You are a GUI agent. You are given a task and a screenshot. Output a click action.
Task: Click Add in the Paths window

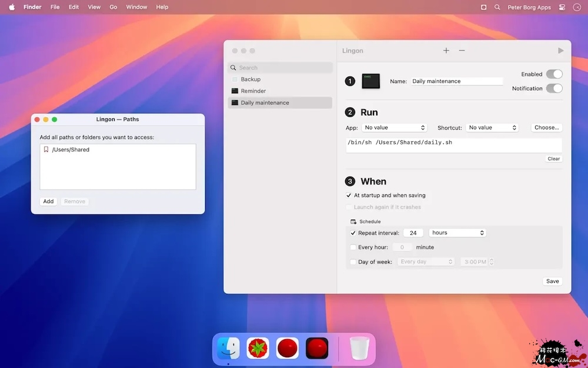48,201
